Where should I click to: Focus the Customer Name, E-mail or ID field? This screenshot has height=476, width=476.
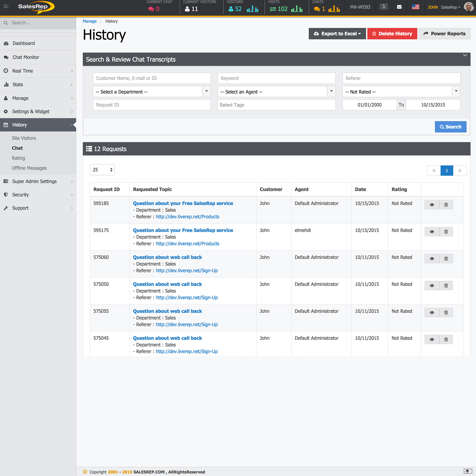(x=152, y=78)
